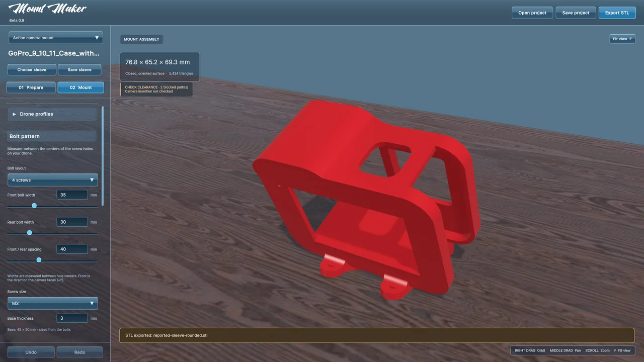Click the 'Closed, oriented surface' mesh info

pyautogui.click(x=159, y=73)
